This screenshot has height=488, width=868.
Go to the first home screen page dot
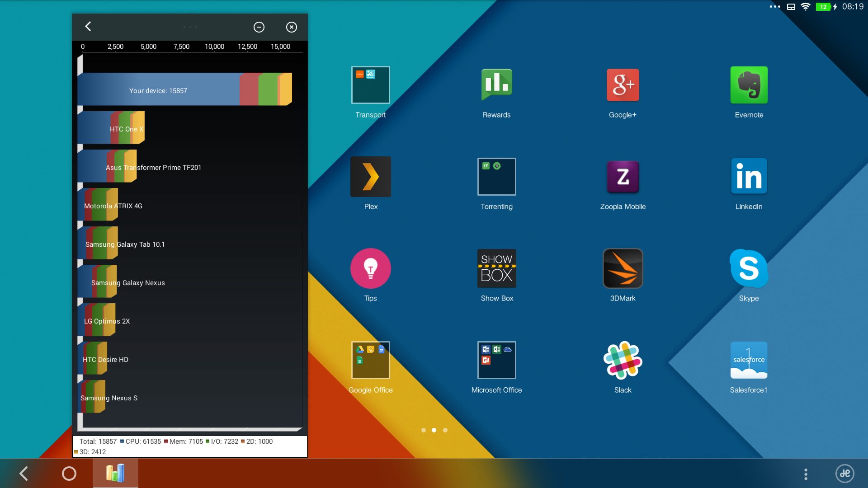424,430
